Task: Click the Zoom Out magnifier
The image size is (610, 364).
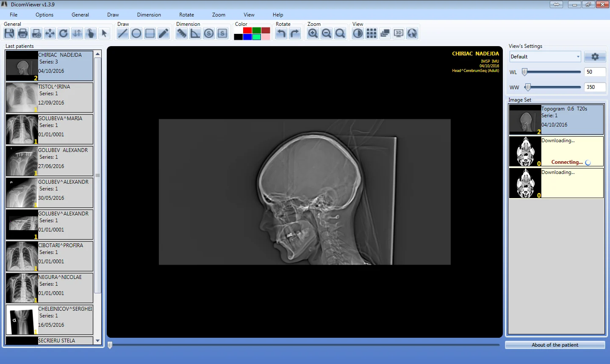Action: coord(327,33)
